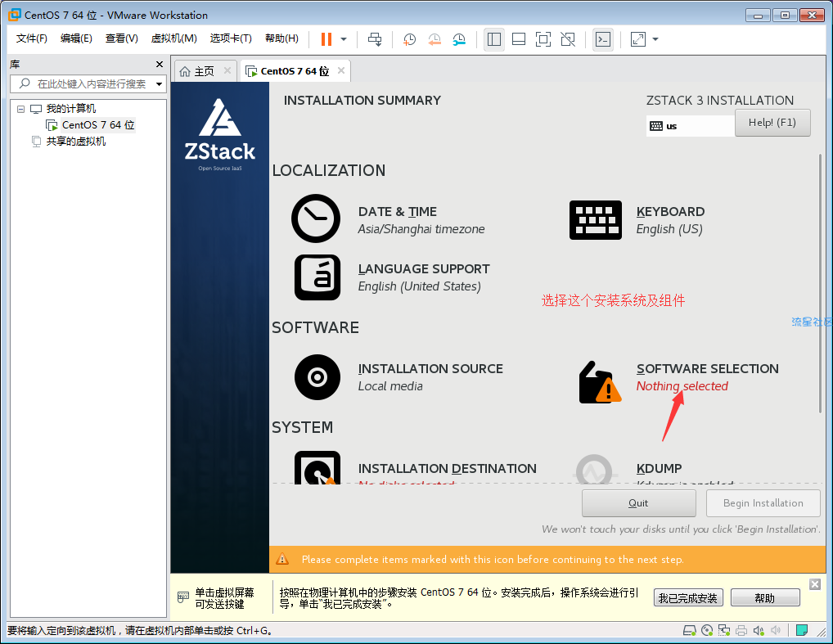Open the snapshot manager wrench-clock icon
Viewport: 833px width, 644px height.
point(459,38)
